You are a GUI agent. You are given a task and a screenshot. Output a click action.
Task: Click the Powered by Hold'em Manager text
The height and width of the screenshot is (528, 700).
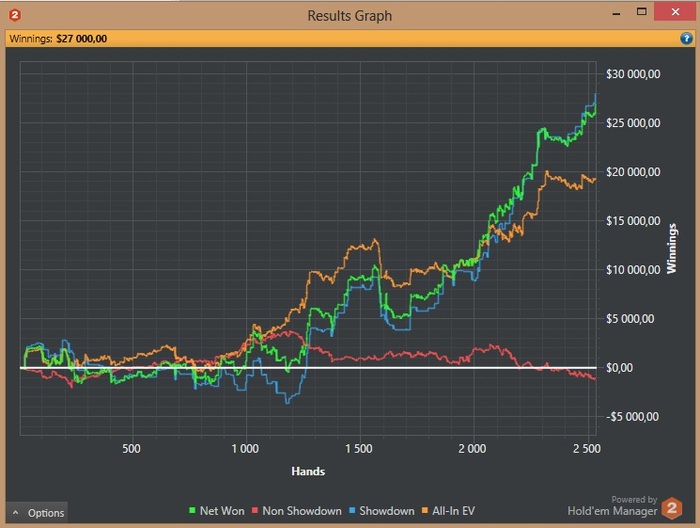pyautogui.click(x=612, y=506)
